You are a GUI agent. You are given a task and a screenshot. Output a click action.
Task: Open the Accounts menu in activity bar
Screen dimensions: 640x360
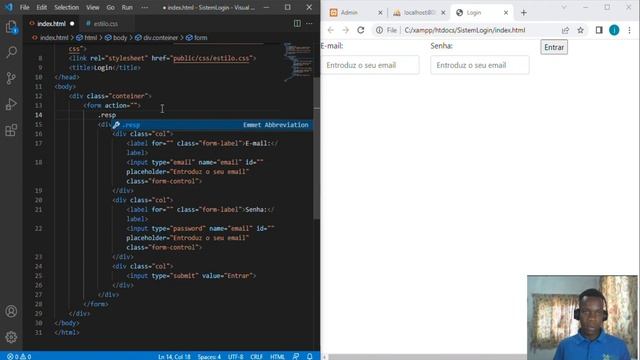[11, 311]
